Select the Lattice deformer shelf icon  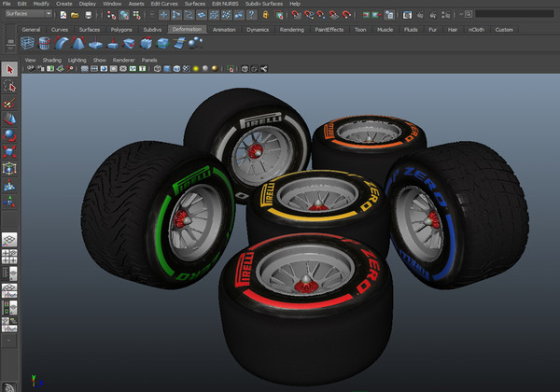pos(27,43)
